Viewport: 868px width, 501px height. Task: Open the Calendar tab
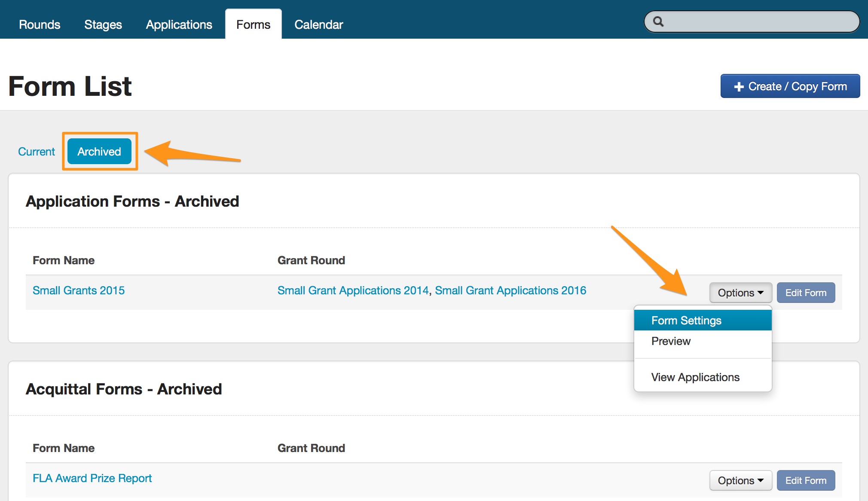tap(318, 24)
